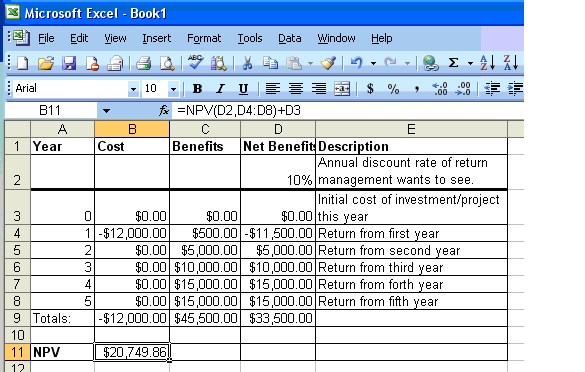Run the ABC Spelling check
The height and width of the screenshot is (372, 585).
[x=195, y=62]
